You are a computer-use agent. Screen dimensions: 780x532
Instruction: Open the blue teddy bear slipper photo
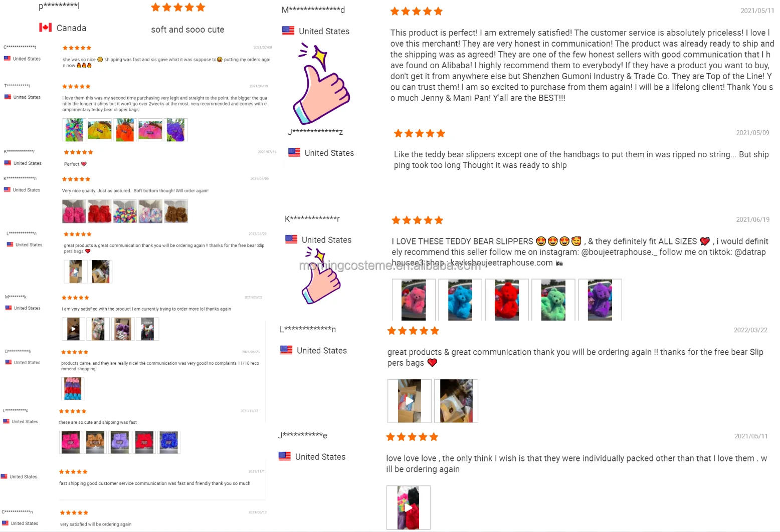(x=460, y=300)
